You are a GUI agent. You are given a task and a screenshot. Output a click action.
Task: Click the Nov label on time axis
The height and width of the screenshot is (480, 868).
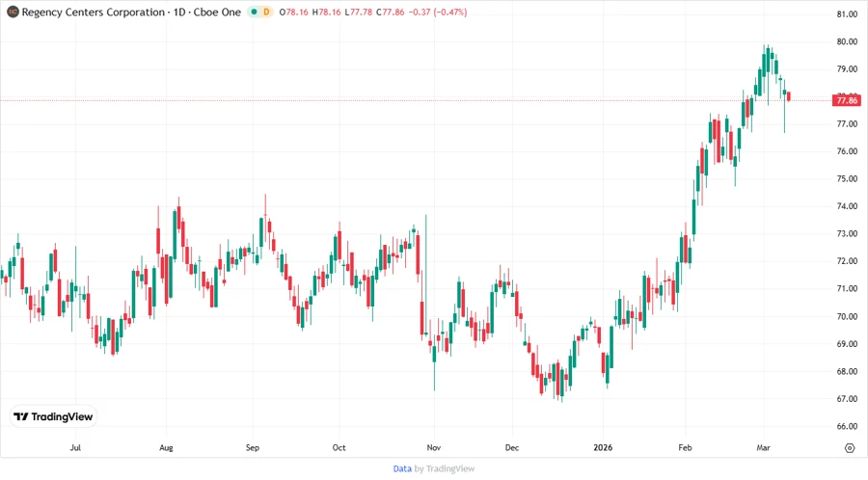point(433,447)
